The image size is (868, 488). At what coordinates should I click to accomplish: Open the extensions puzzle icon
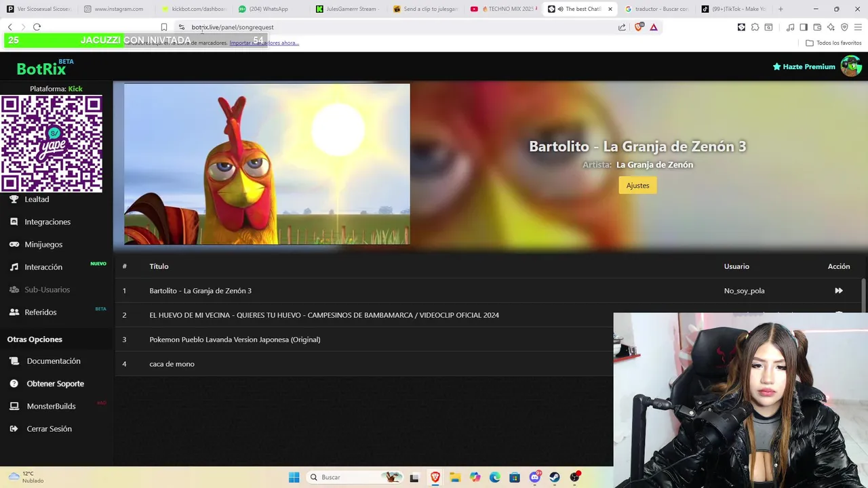755,27
